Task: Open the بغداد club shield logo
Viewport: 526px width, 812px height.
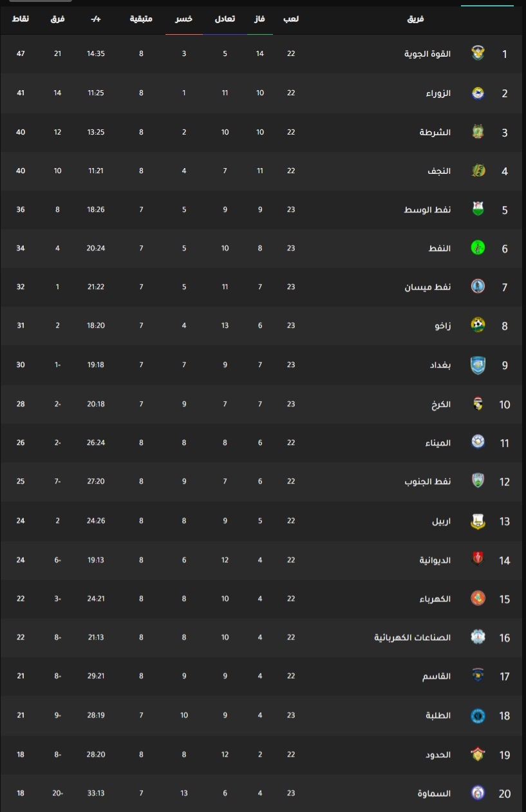Action: [x=478, y=364]
